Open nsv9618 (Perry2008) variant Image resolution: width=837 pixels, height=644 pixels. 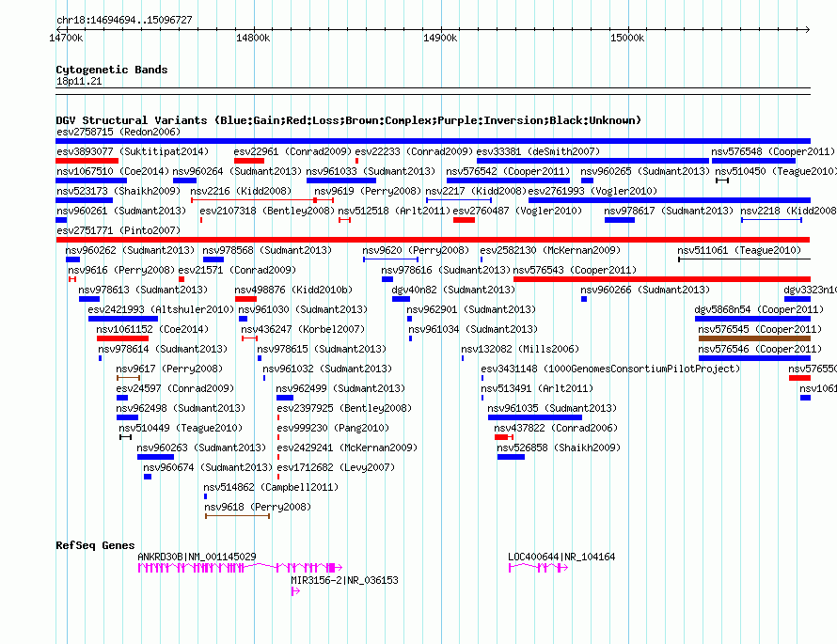258,507
